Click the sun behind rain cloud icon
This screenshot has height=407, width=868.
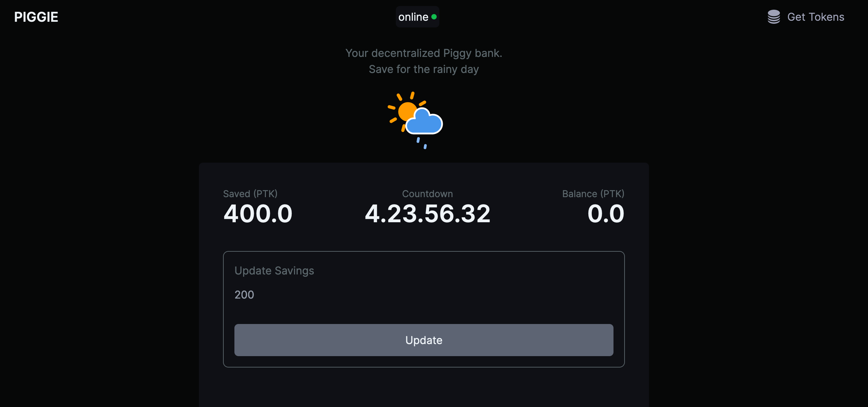pos(415,121)
